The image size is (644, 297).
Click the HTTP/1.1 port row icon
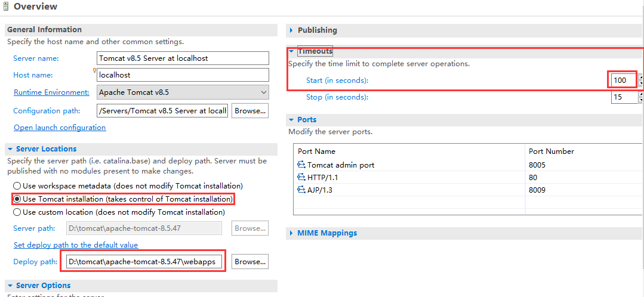301,177
